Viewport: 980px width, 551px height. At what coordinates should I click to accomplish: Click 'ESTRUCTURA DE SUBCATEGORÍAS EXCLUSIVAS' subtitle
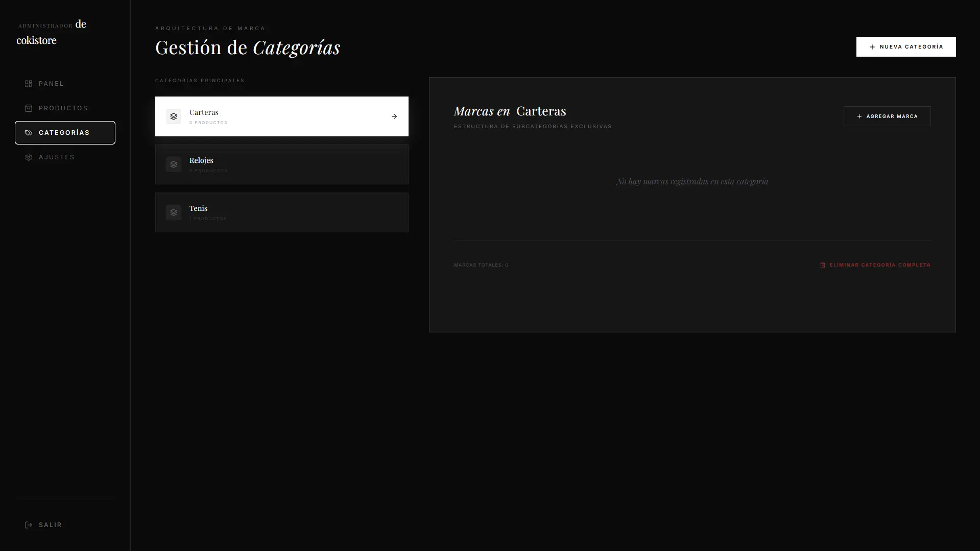(x=533, y=127)
